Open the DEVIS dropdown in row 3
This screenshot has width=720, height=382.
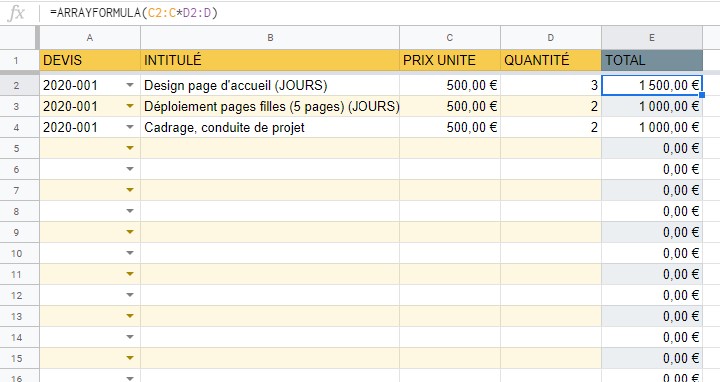(x=130, y=106)
